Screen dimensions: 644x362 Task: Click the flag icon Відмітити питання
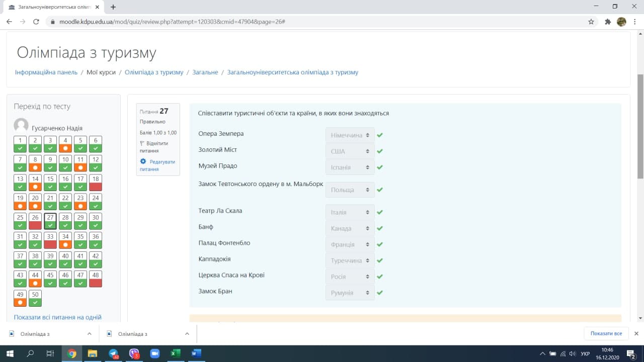point(142,143)
